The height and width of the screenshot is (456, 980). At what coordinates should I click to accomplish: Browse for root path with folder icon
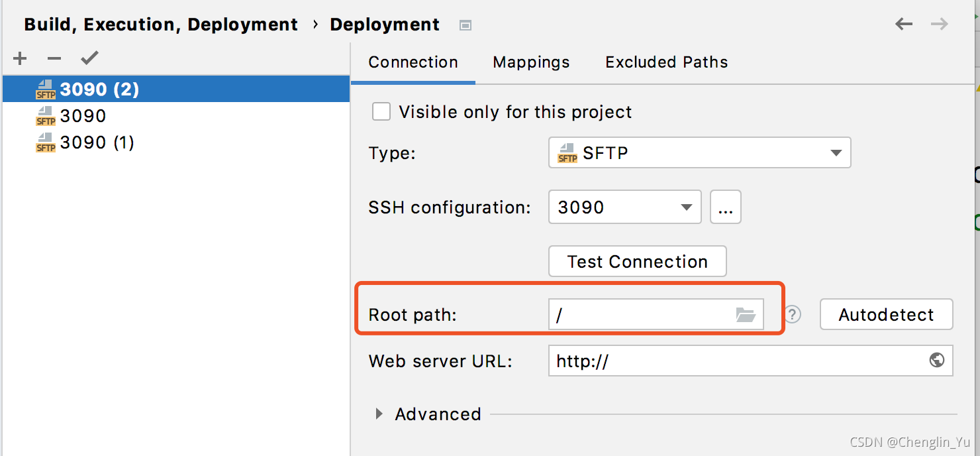click(746, 315)
